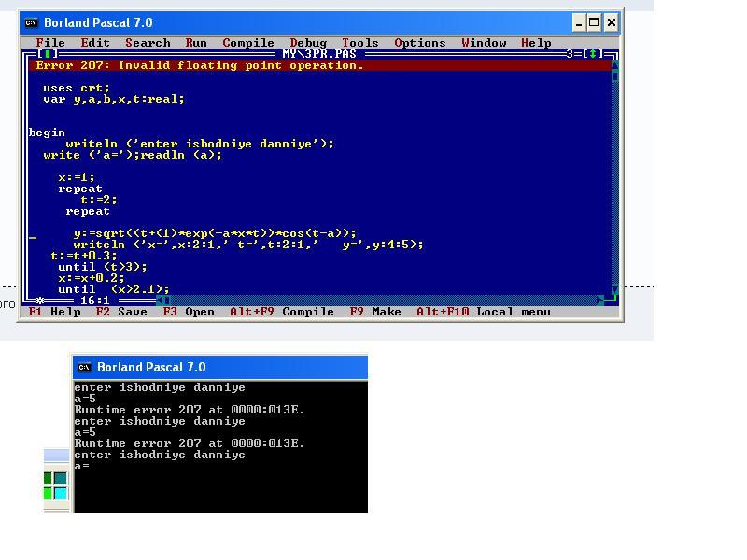
Task: Click the console window title bar icon
Action: click(84, 367)
